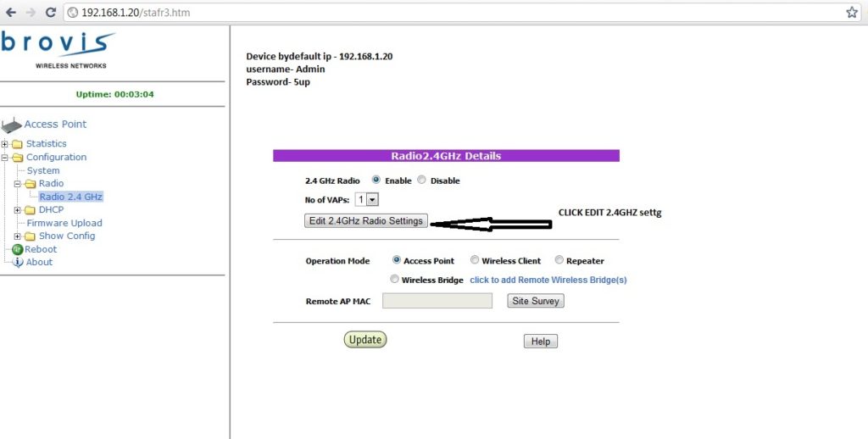Expand the Show Config tree node

[x=18, y=236]
